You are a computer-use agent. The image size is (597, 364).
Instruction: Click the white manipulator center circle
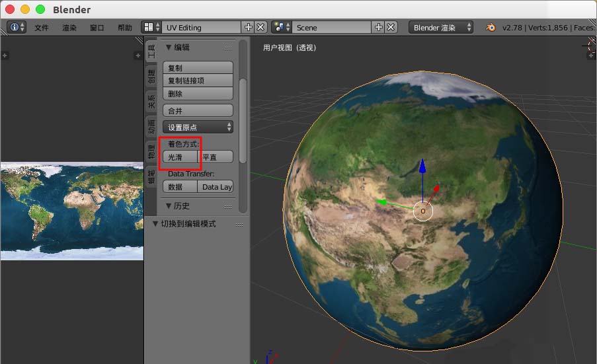[x=423, y=211]
